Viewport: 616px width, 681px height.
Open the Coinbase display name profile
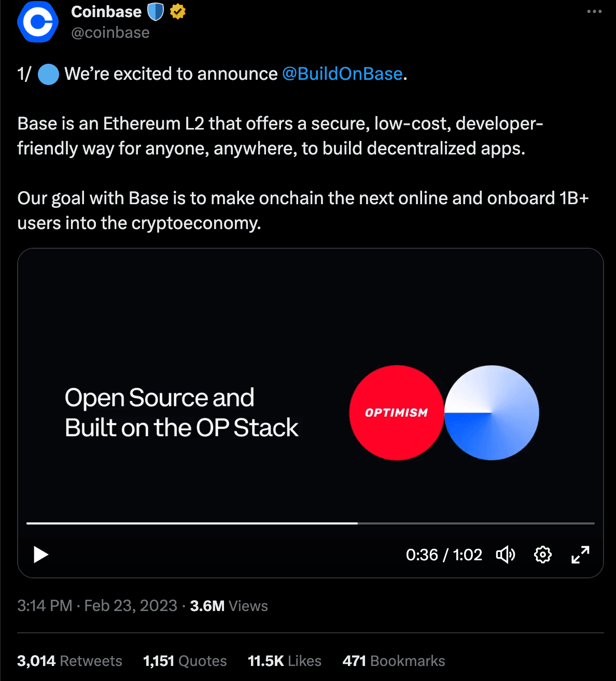106,12
